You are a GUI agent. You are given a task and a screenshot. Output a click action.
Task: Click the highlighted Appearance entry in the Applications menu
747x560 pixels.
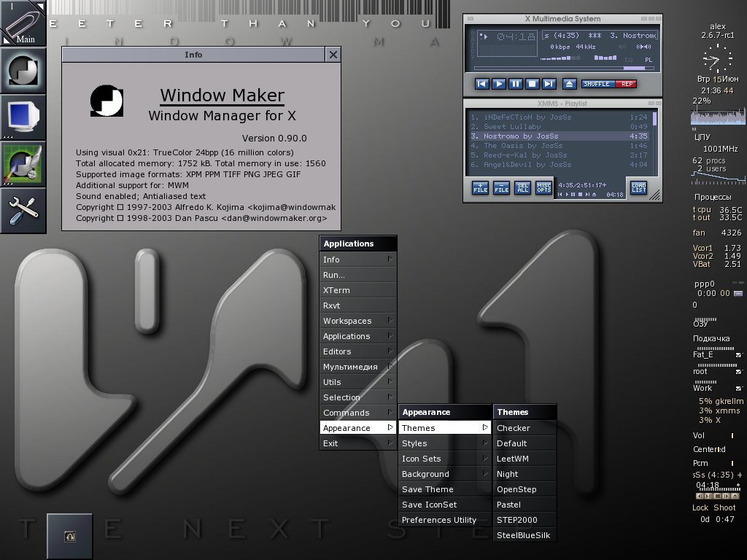357,427
